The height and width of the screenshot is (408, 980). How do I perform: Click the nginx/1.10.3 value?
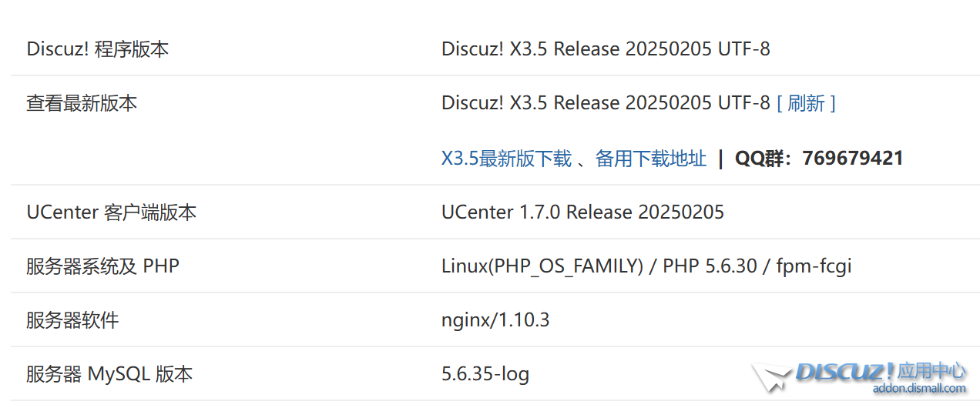495,320
